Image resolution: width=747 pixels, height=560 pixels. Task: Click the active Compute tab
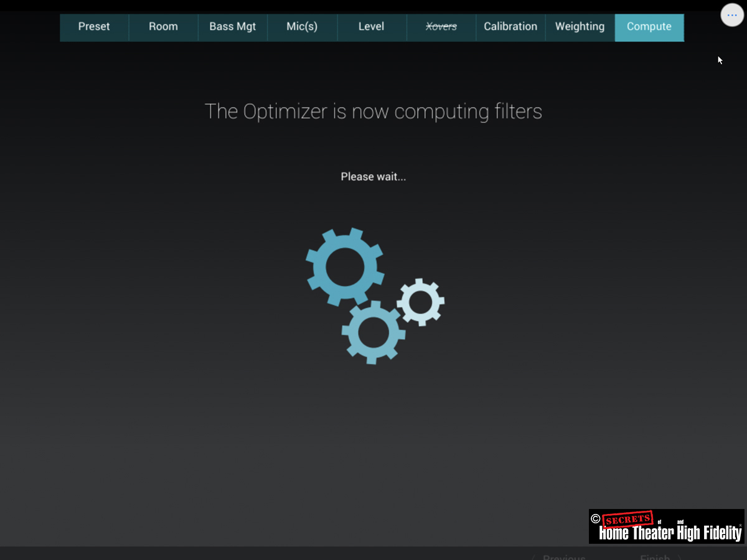coord(649,27)
